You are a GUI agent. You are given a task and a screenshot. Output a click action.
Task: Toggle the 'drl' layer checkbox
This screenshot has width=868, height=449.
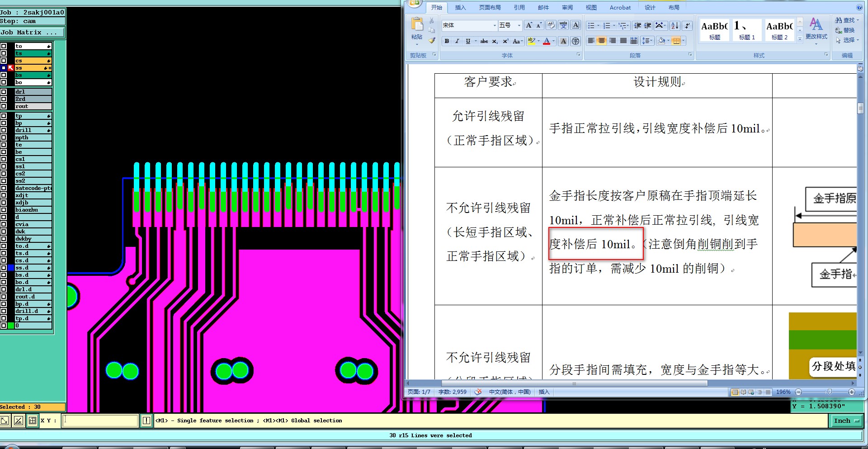[x=4, y=92]
